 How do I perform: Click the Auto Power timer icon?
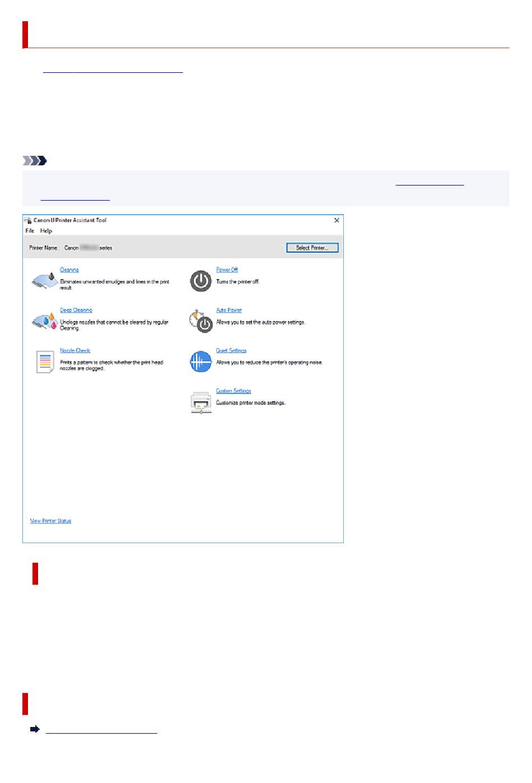pyautogui.click(x=200, y=321)
